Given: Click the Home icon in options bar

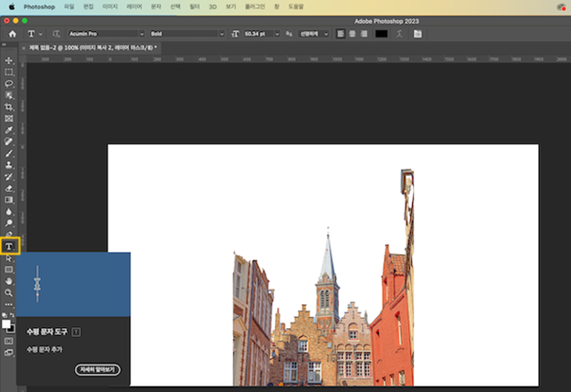Looking at the screenshot, I should (12, 34).
